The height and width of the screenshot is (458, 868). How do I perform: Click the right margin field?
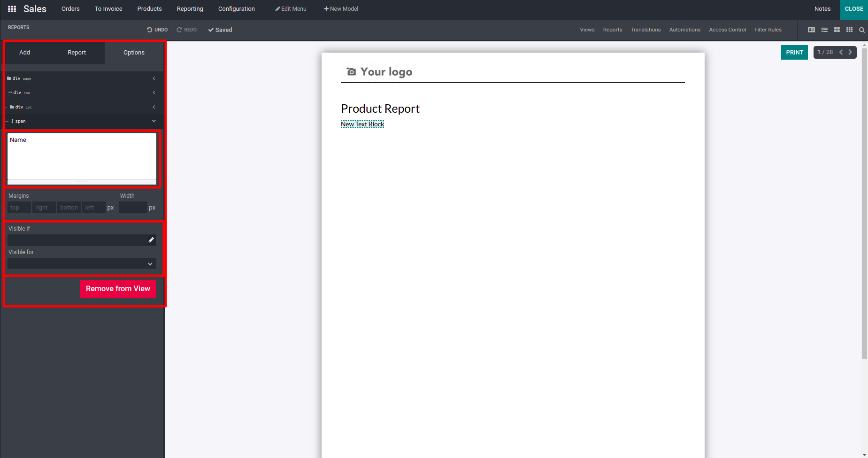point(44,208)
